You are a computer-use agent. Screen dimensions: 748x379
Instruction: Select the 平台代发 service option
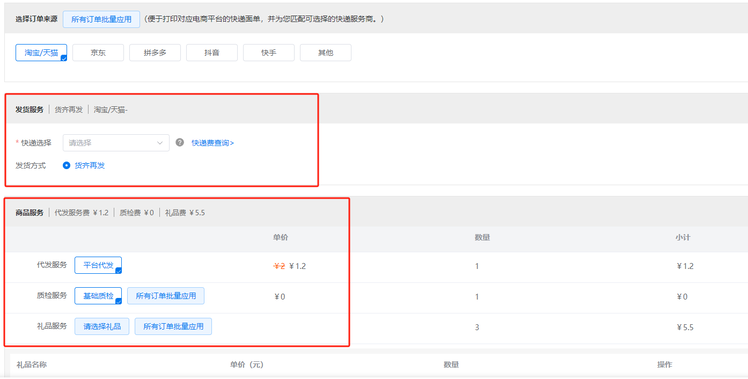tap(98, 265)
